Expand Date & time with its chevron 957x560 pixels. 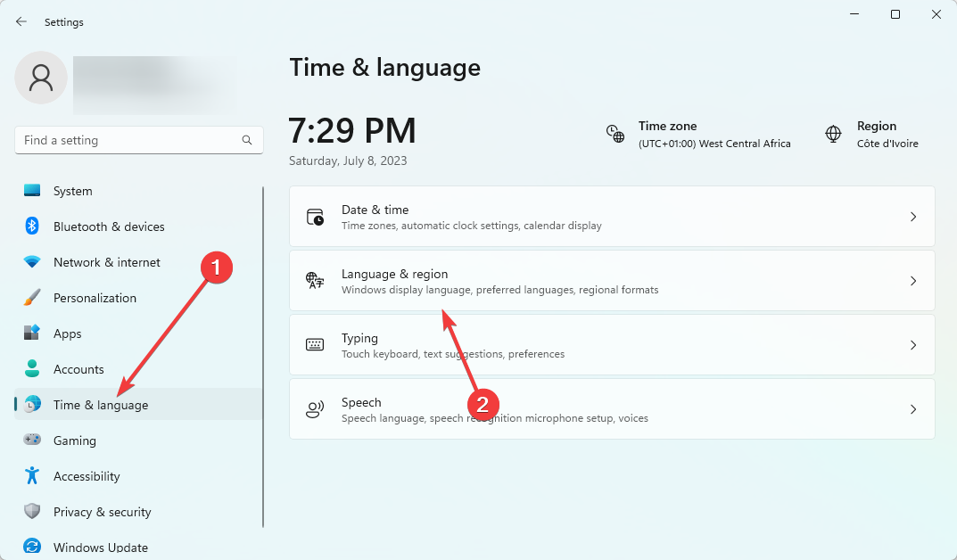(x=913, y=217)
